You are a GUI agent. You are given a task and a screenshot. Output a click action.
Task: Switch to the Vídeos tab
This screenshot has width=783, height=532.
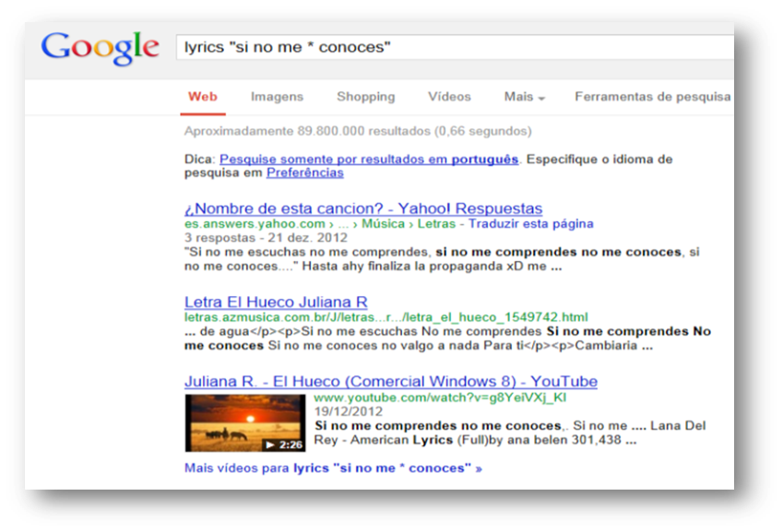[x=448, y=96]
